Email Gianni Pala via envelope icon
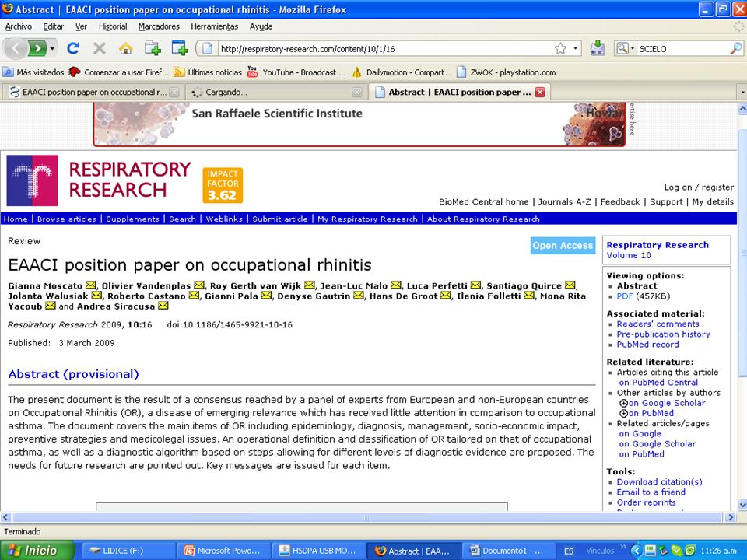The height and width of the screenshot is (560, 747). point(266,296)
